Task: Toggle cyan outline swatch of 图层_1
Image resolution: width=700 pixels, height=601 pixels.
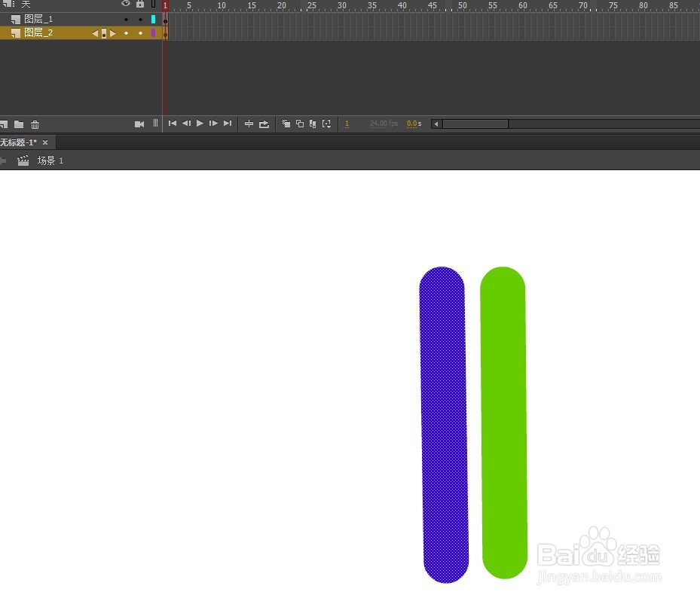Action: click(x=153, y=19)
